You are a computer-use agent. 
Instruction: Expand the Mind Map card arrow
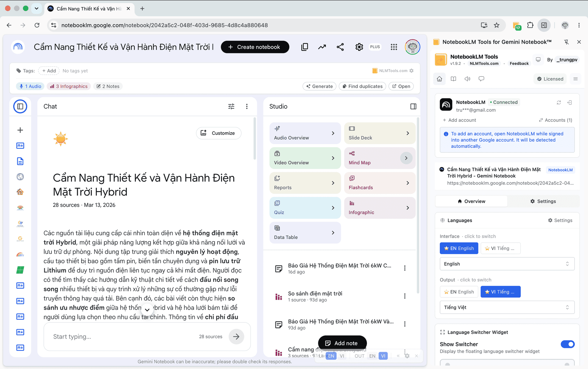coord(406,158)
